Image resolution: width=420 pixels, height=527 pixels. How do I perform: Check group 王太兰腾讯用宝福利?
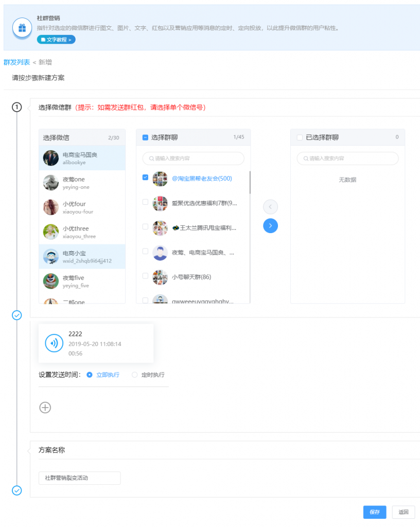tap(145, 226)
